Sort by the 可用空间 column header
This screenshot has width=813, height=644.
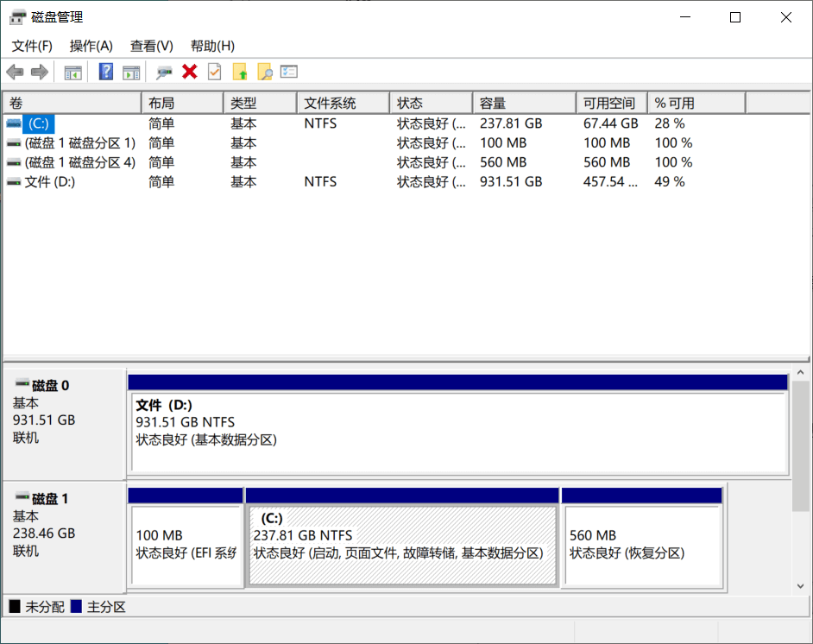612,104
